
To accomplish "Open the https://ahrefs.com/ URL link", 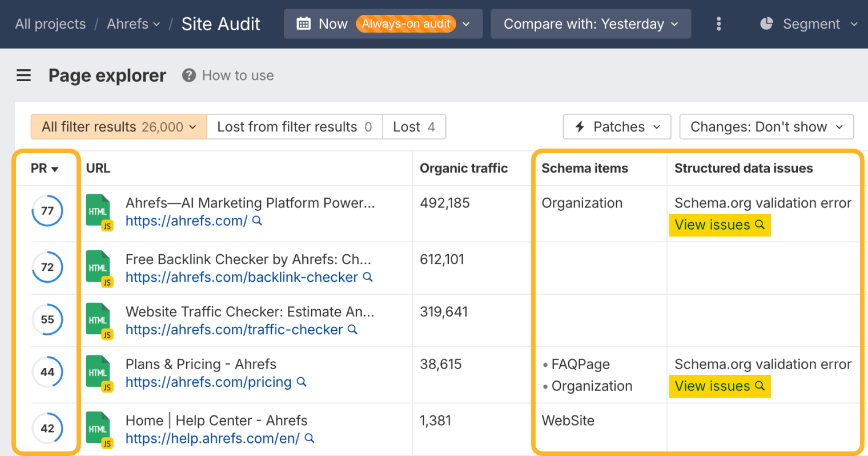I will click(186, 221).
